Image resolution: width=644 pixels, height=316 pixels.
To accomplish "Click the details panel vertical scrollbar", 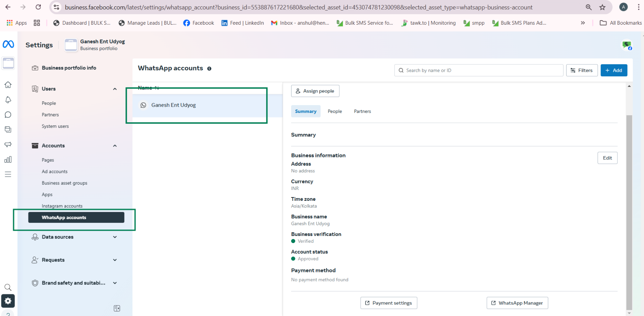I will pyautogui.click(x=629, y=212).
